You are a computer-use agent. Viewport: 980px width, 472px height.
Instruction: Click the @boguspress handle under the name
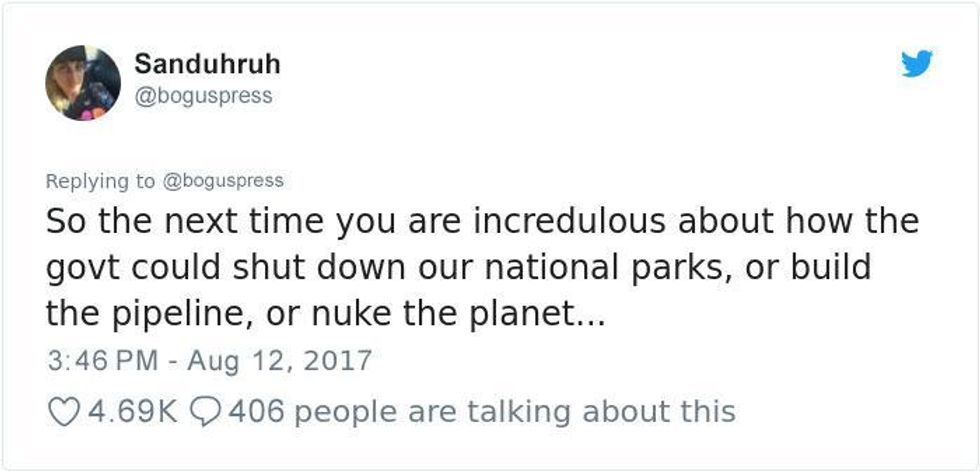(203, 96)
